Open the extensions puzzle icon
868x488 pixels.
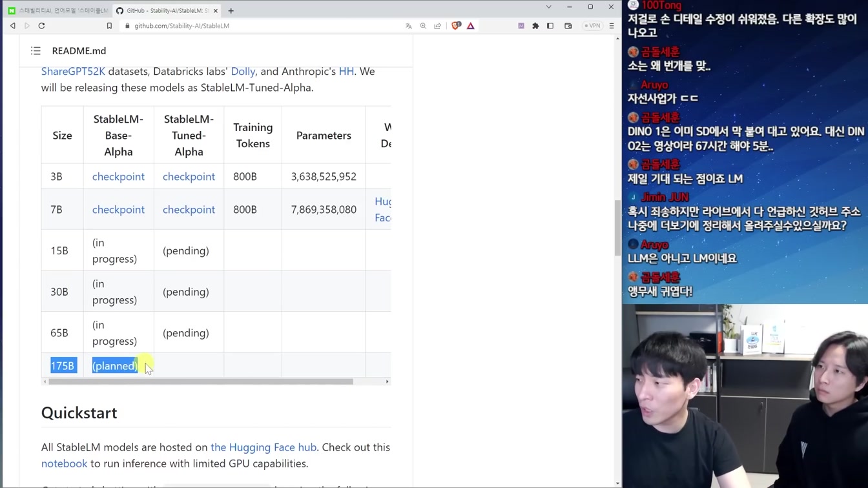click(x=535, y=26)
